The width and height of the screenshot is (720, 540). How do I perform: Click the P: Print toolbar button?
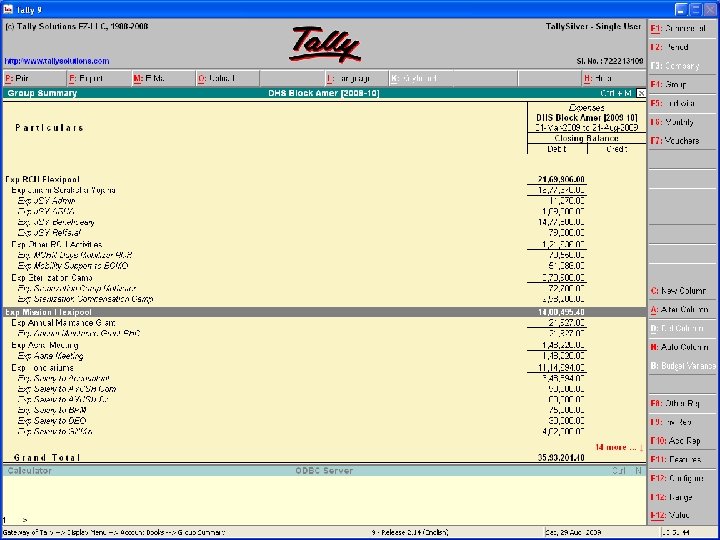pos(34,79)
